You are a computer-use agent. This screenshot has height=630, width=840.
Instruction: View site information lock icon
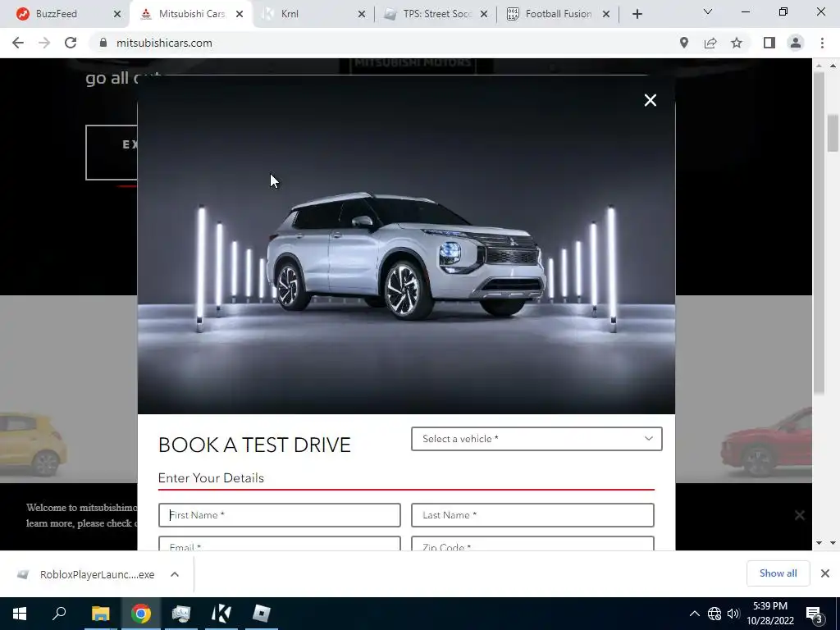[x=103, y=43]
